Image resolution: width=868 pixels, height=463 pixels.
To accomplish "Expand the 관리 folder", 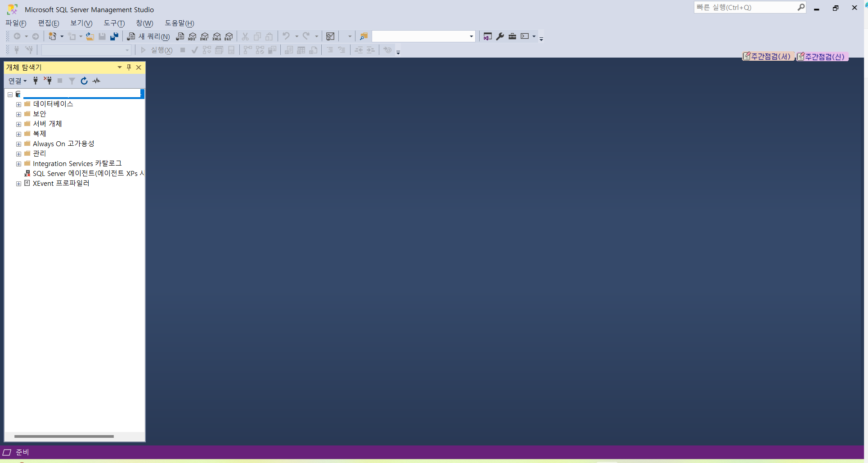I will 18,154.
